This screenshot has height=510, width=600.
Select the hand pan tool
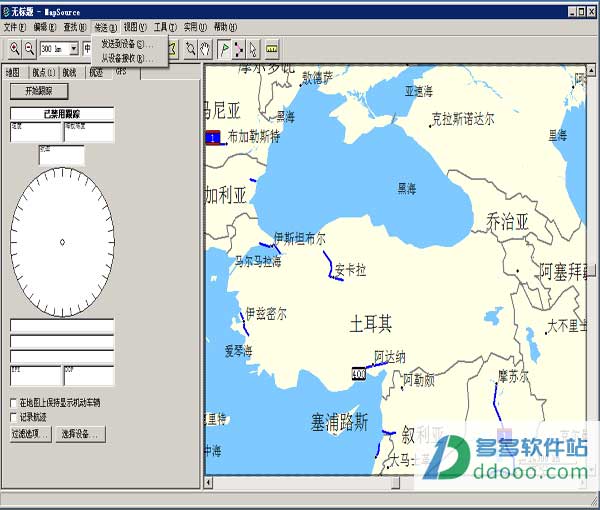pyautogui.click(x=205, y=49)
